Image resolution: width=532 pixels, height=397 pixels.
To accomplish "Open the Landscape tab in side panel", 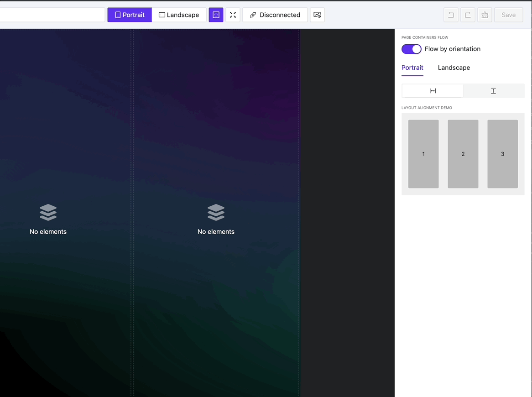I will [x=454, y=68].
